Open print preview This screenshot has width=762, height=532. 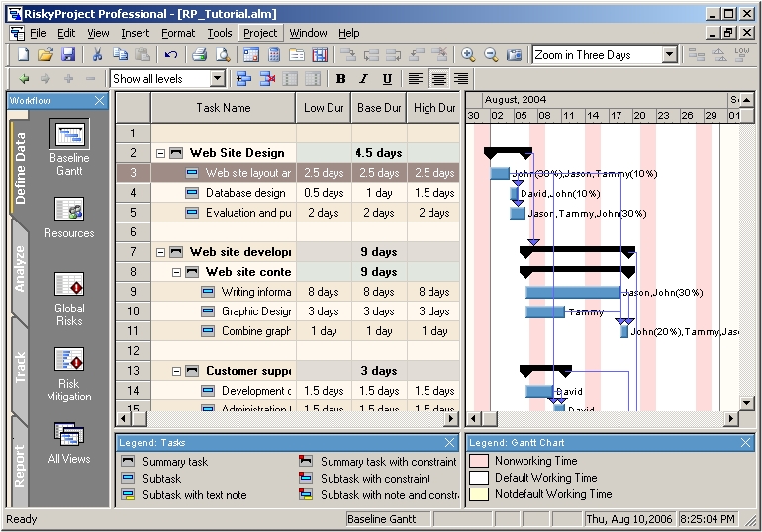223,54
